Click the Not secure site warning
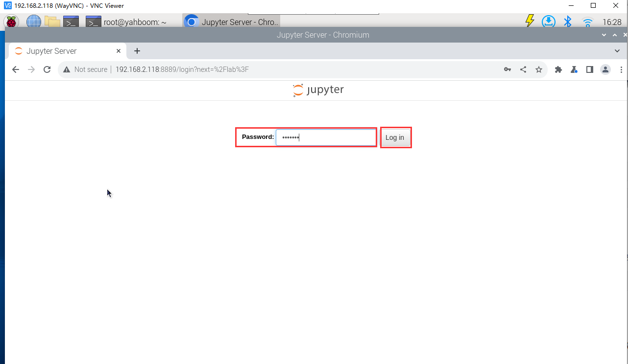 click(85, 69)
